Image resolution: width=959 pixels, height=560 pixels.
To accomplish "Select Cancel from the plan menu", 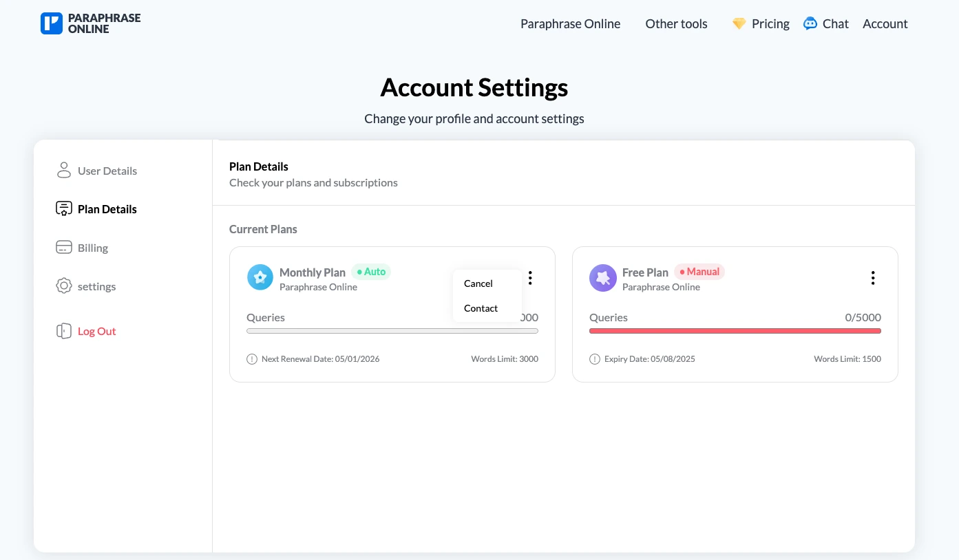I will [x=478, y=283].
